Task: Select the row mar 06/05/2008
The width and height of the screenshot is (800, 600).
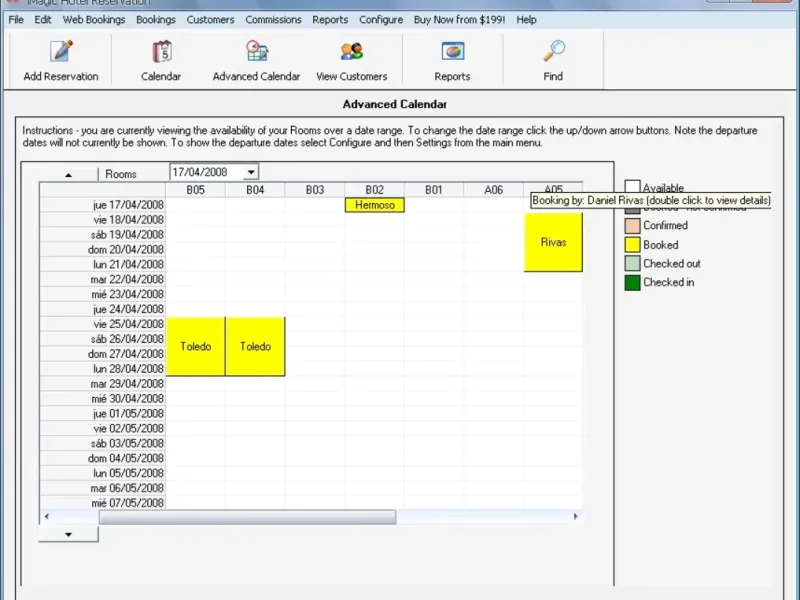Action: click(x=103, y=488)
